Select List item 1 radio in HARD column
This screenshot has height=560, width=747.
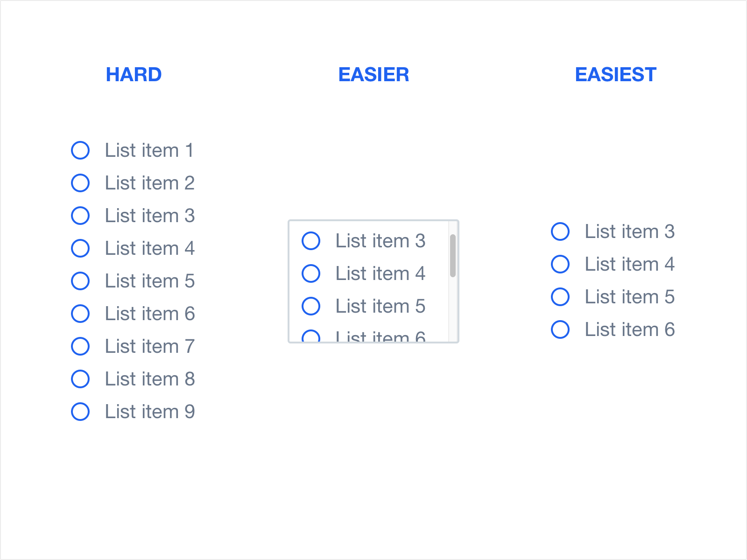pyautogui.click(x=80, y=150)
